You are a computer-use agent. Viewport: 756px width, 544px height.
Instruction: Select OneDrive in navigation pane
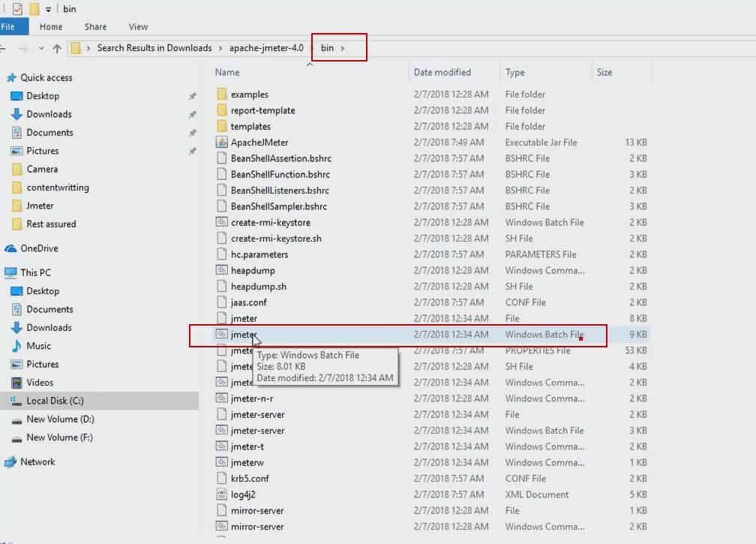[39, 248]
